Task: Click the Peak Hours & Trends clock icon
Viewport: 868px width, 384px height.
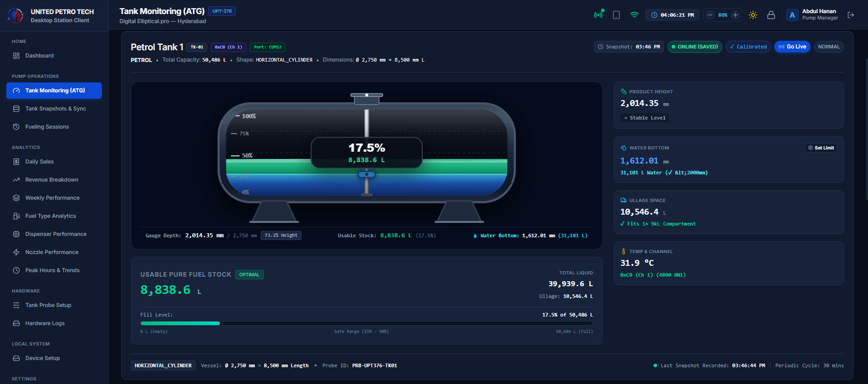Action: (x=16, y=270)
